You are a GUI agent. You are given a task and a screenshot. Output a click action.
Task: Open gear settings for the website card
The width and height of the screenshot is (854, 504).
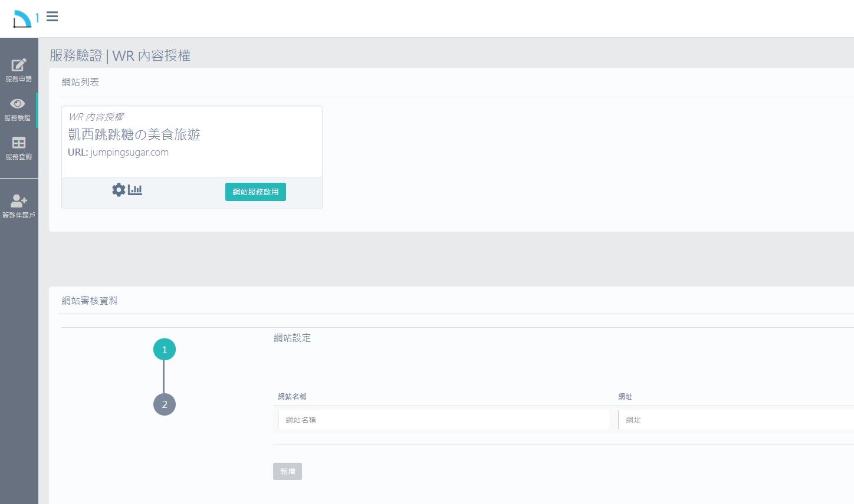click(119, 190)
